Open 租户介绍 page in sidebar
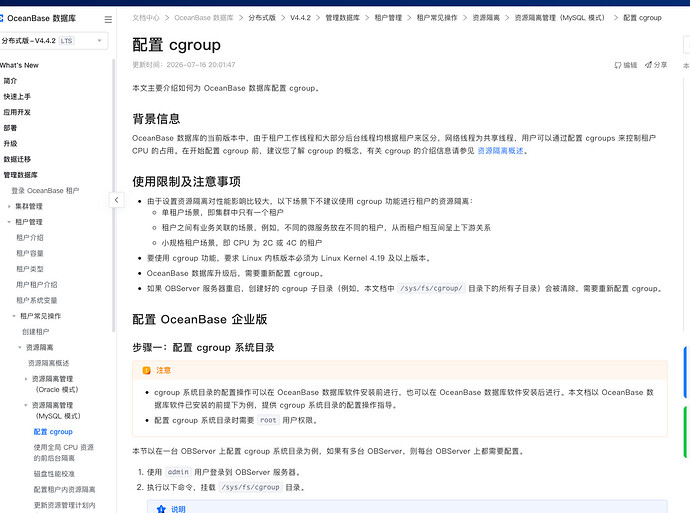690x513 pixels. (x=30, y=238)
